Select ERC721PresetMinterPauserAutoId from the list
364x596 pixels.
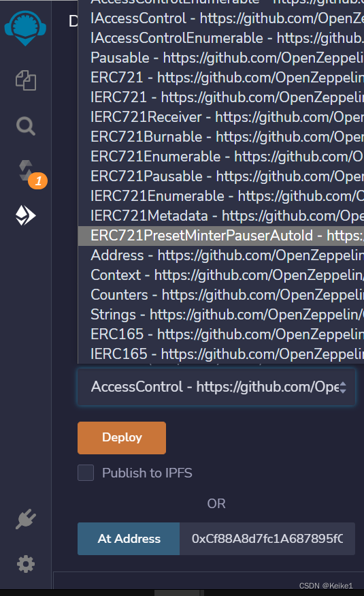[x=221, y=236]
